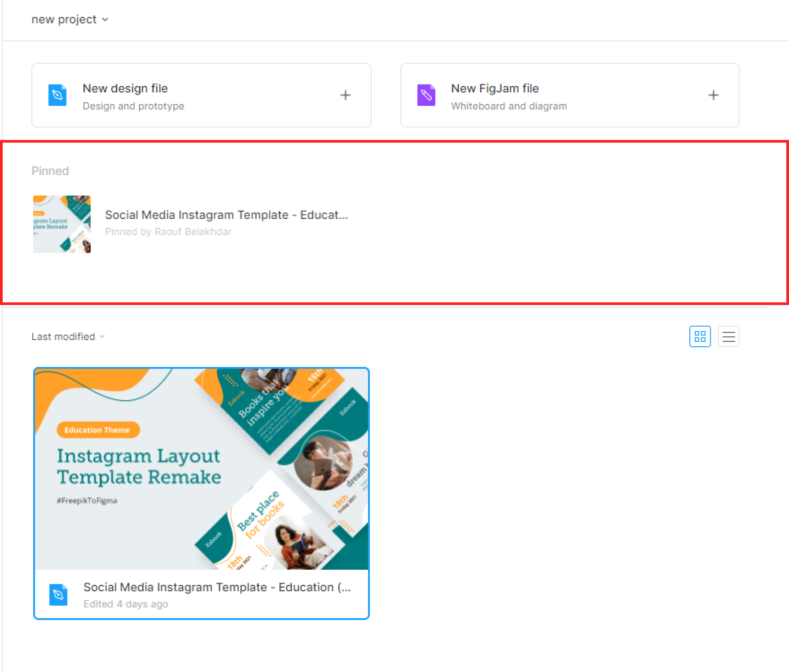Click plus icon on New design file
The image size is (789, 672).
pyautogui.click(x=345, y=95)
